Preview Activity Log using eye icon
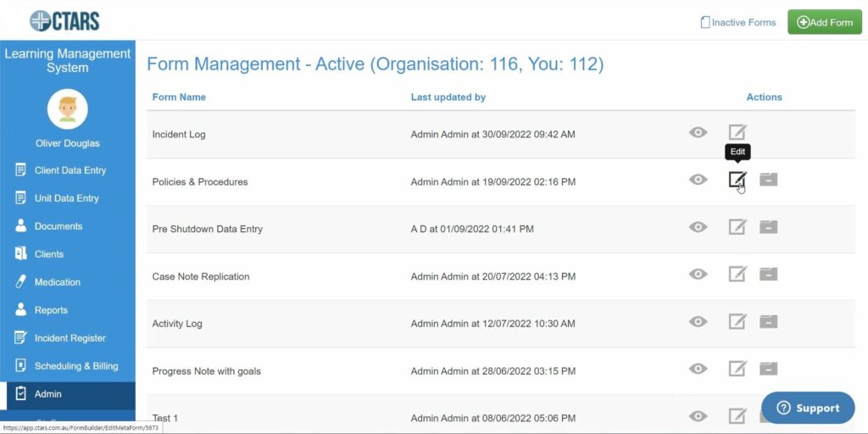The width and height of the screenshot is (868, 434). click(x=698, y=321)
